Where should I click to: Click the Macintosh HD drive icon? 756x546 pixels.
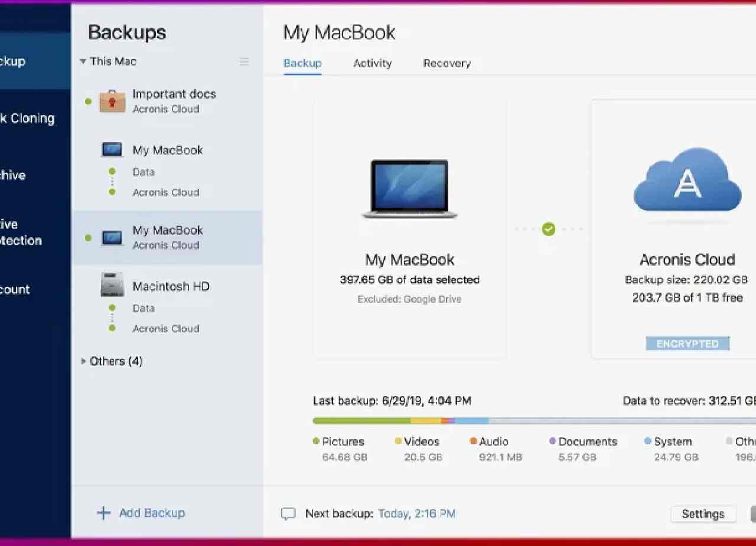pos(112,285)
